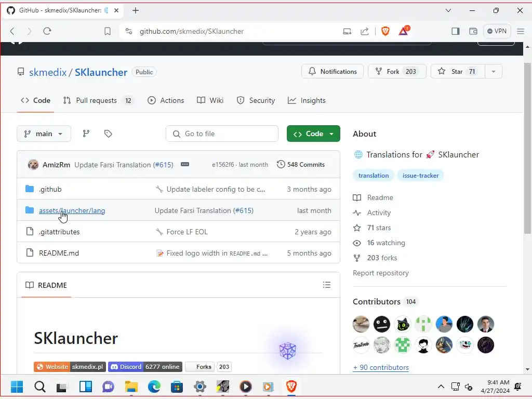Screen dimensions: 532x399
Task: Toggle Brave VPN button
Action: point(497,31)
